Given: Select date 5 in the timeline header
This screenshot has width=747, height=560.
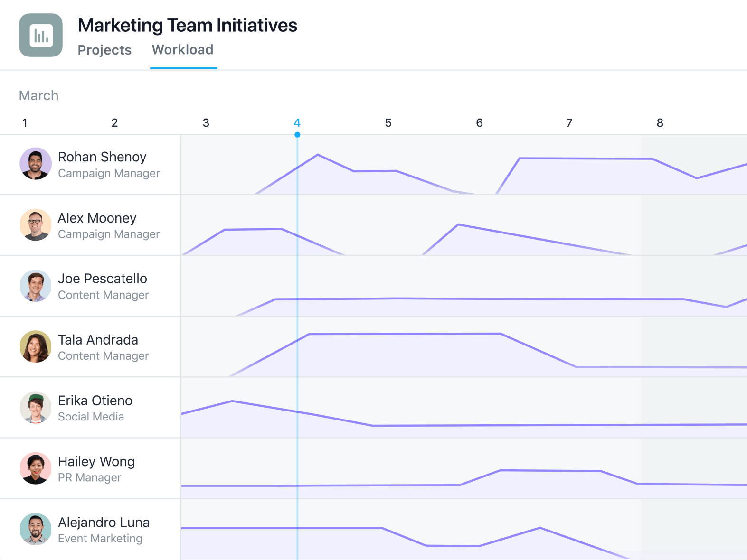Looking at the screenshot, I should point(388,123).
